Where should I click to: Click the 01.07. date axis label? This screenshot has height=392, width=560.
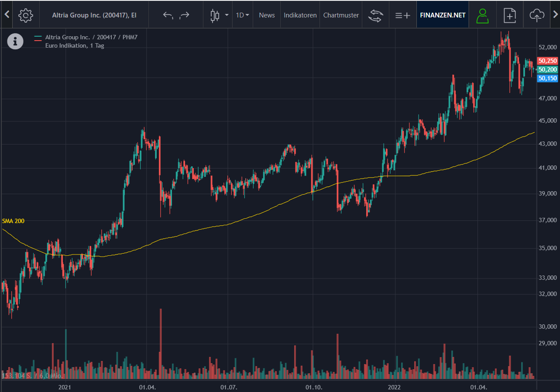click(x=229, y=387)
